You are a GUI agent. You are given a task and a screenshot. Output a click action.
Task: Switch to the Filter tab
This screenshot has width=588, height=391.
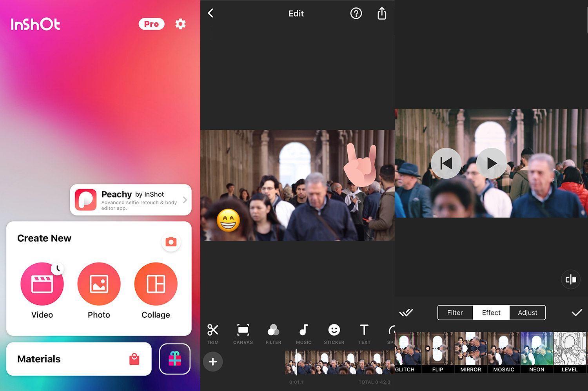coord(455,313)
